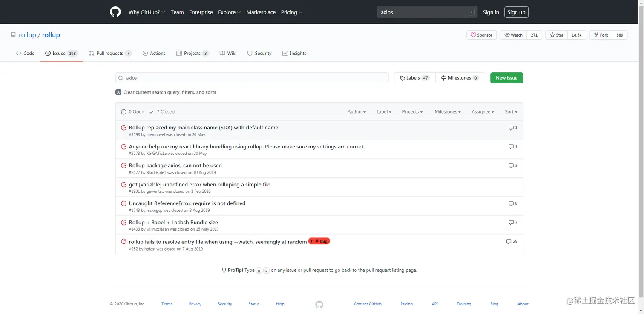Image resolution: width=644 pixels, height=314 pixels.
Task: Open author link hpfast on issue #982
Action: pos(150,249)
